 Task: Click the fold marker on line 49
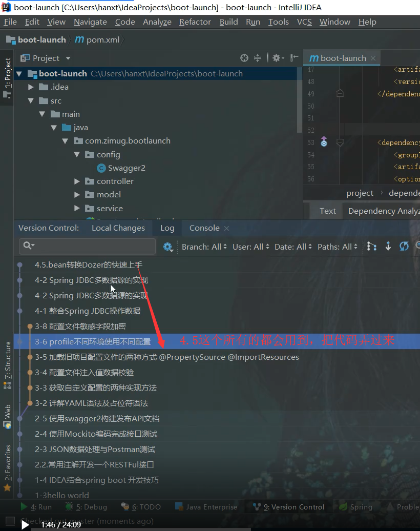coord(340,93)
